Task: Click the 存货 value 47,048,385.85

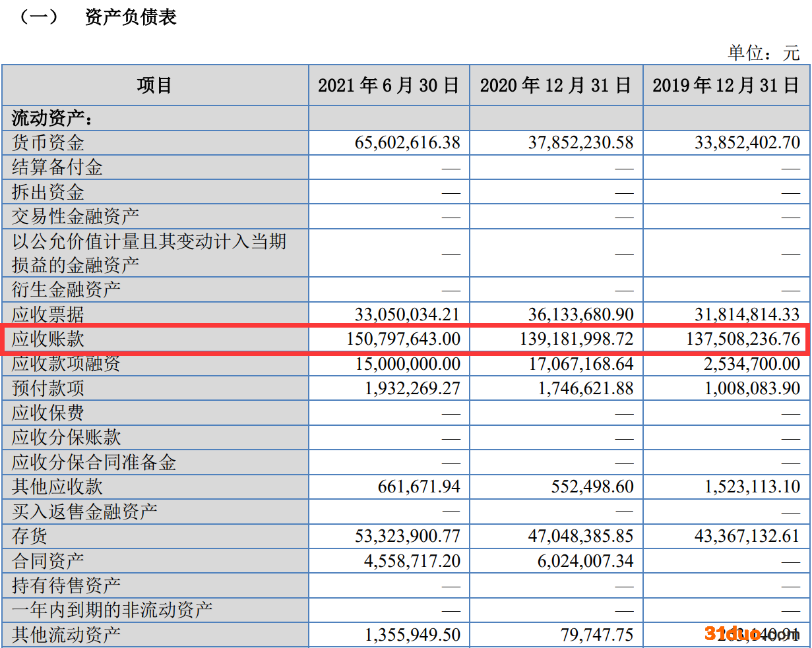Action: point(580,536)
